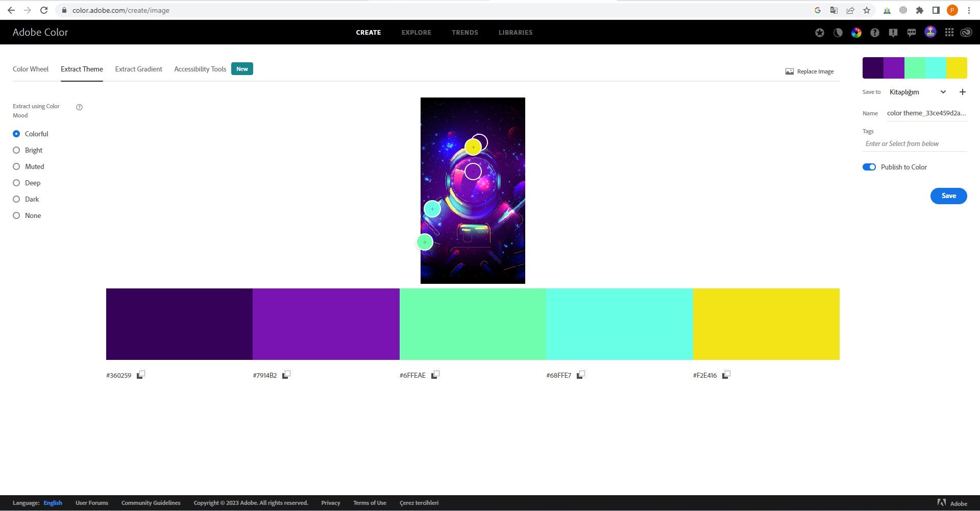Change language via the English link
Image resolution: width=980 pixels, height=511 pixels.
(53, 503)
